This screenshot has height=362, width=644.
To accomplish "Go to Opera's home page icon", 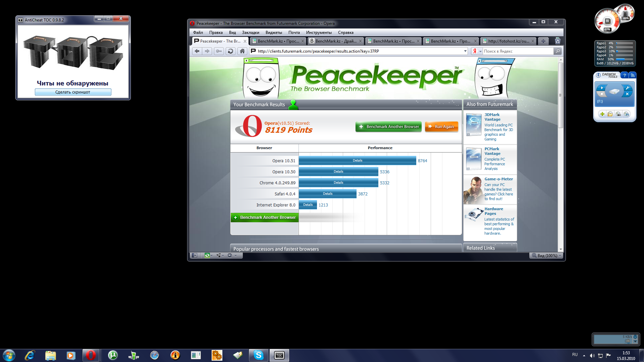I will click(242, 51).
